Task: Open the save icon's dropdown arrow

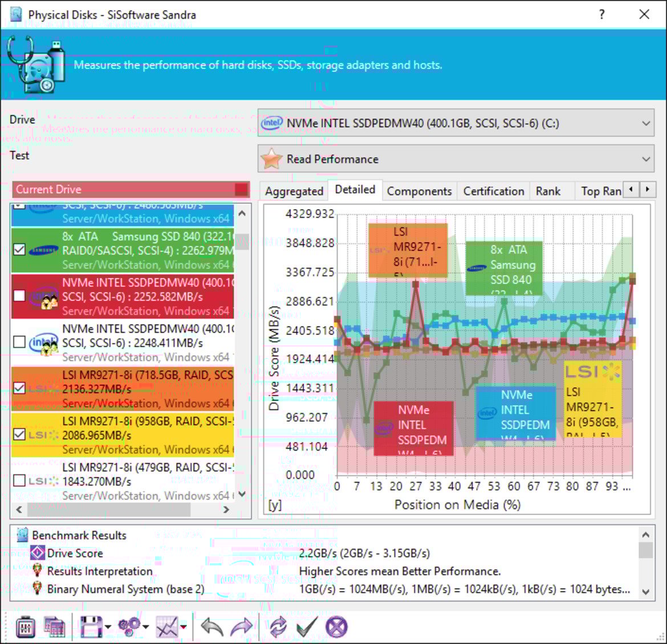Action: click(x=108, y=627)
